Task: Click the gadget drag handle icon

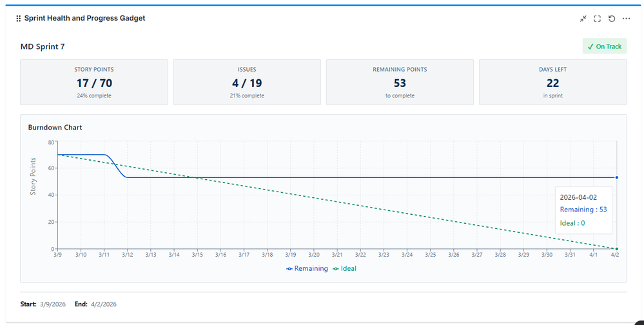Action: click(x=19, y=19)
